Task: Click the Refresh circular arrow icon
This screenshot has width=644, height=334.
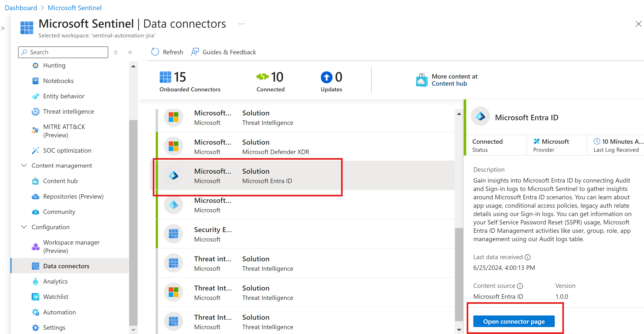Action: click(155, 52)
